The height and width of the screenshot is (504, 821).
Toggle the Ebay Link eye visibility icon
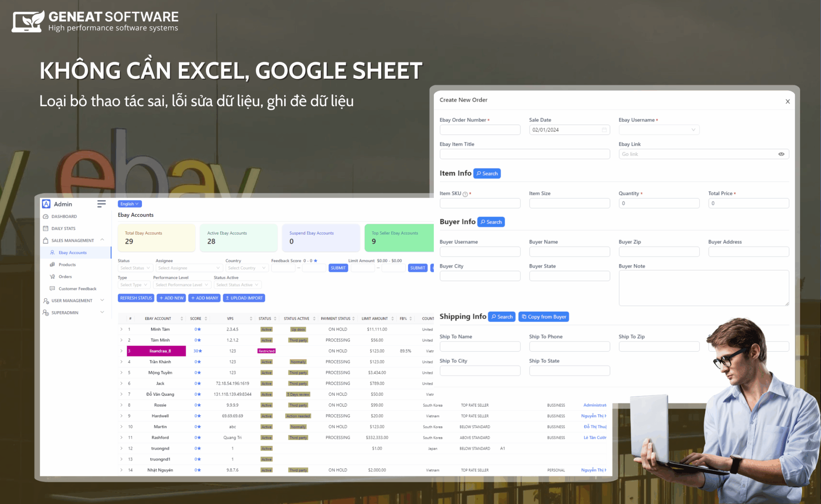[781, 154]
